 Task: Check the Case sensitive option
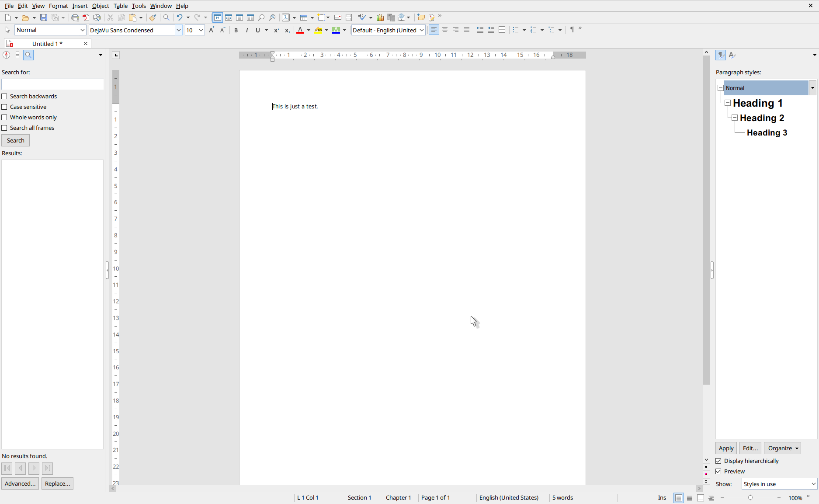(x=4, y=107)
